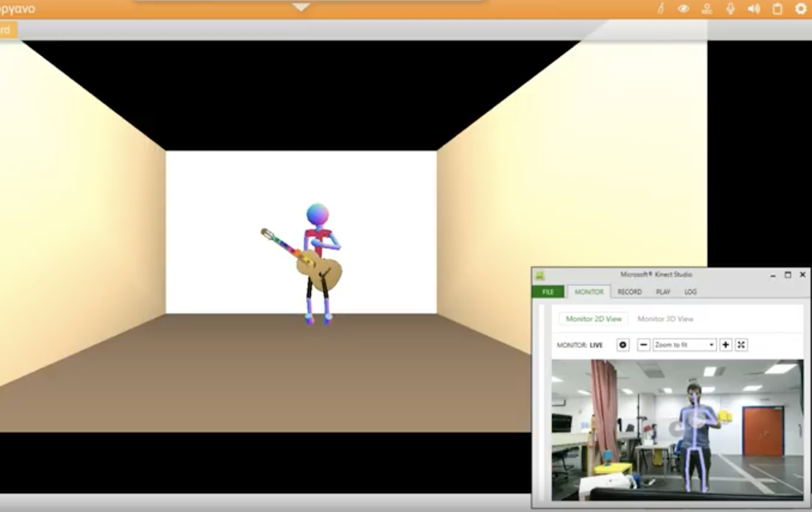Image resolution: width=812 pixels, height=512 pixels.
Task: Click the 'MONITOR: LIVE' status text
Action: 580,345
